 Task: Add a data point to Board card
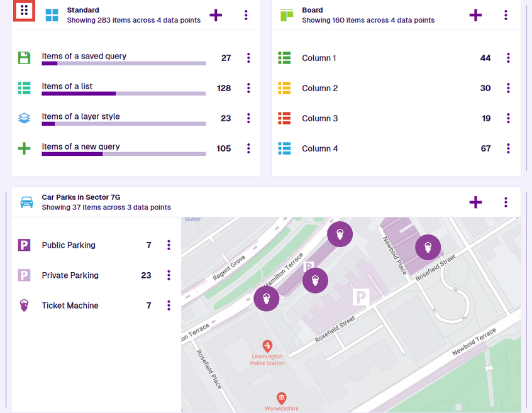click(475, 15)
